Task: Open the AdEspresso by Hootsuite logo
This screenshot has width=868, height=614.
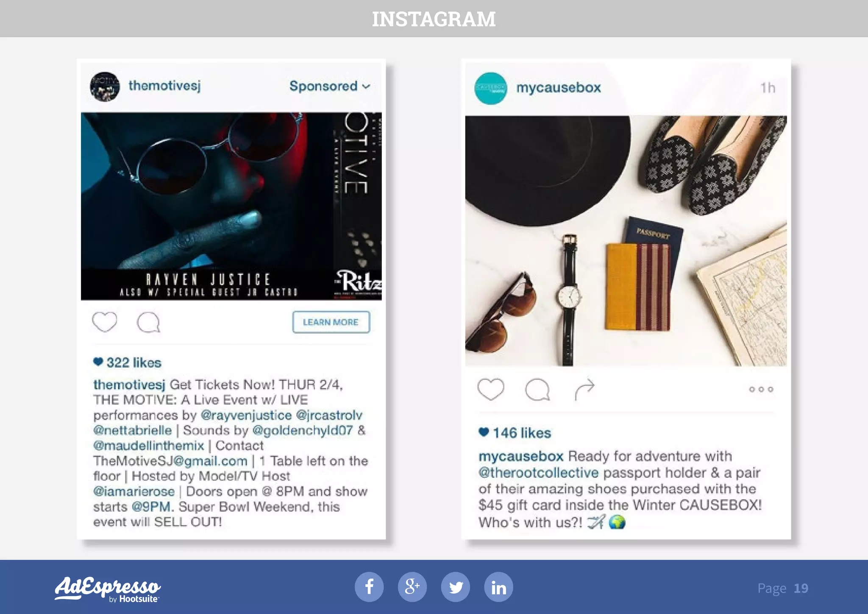Action: tap(108, 589)
